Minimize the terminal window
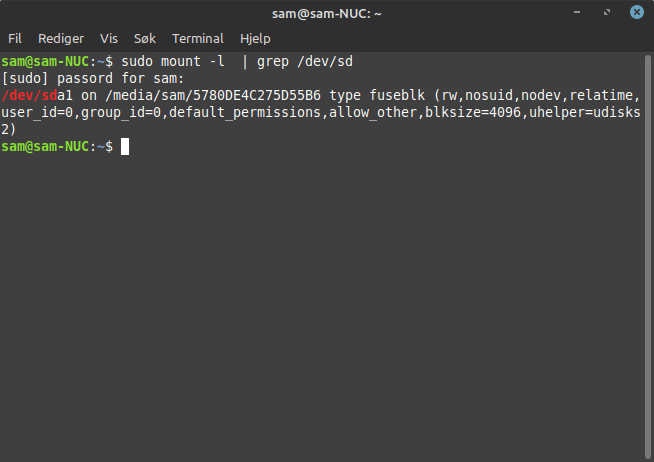Image resolution: width=654 pixels, height=462 pixels. (x=577, y=12)
